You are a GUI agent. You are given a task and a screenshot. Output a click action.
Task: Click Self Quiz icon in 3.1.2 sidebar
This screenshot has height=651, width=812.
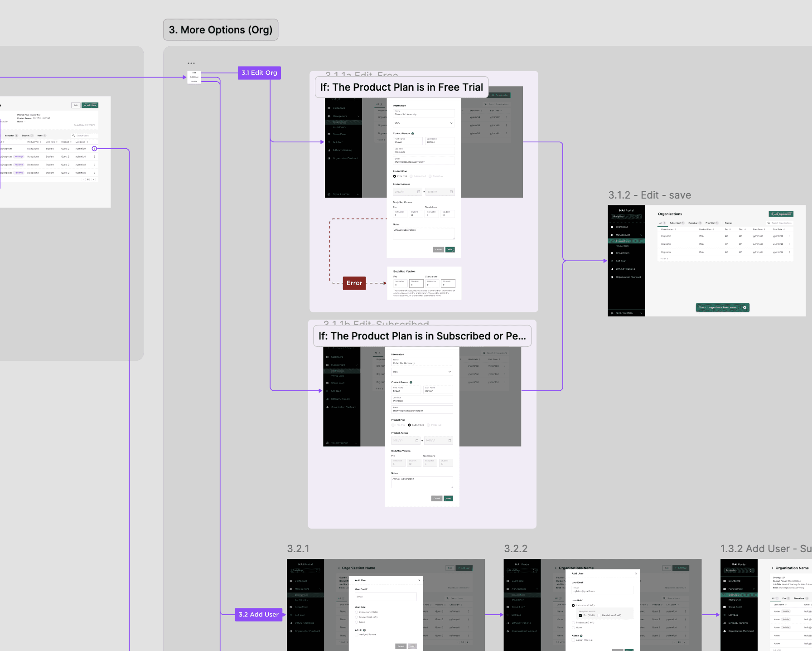pyautogui.click(x=612, y=261)
